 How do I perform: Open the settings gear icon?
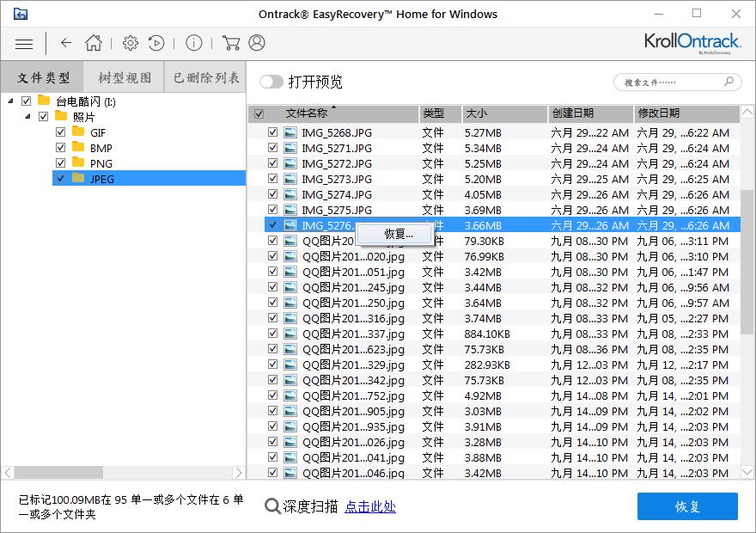point(131,43)
